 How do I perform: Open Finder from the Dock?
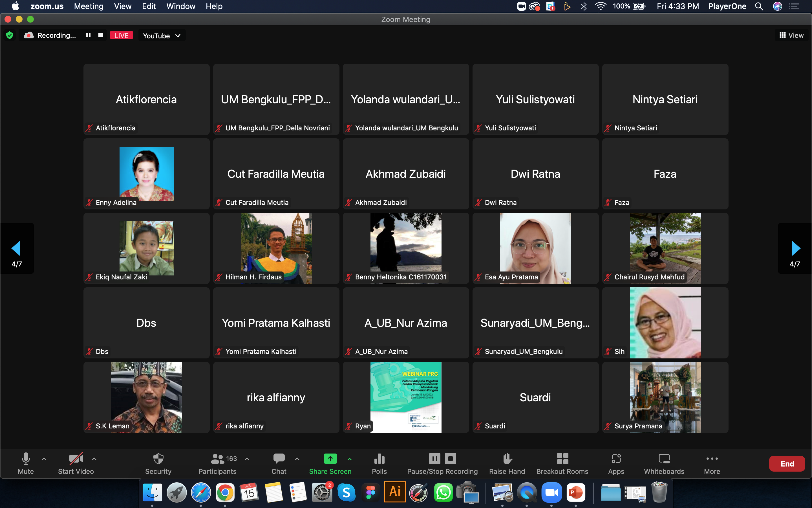[x=152, y=492]
